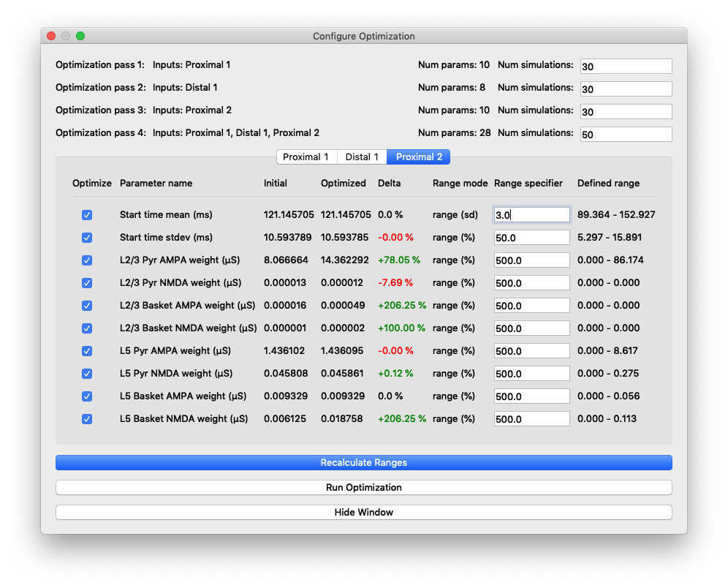This screenshot has width=728, height=588.
Task: Edit range specifier for L5 Pyr AMPA weight
Action: click(531, 350)
